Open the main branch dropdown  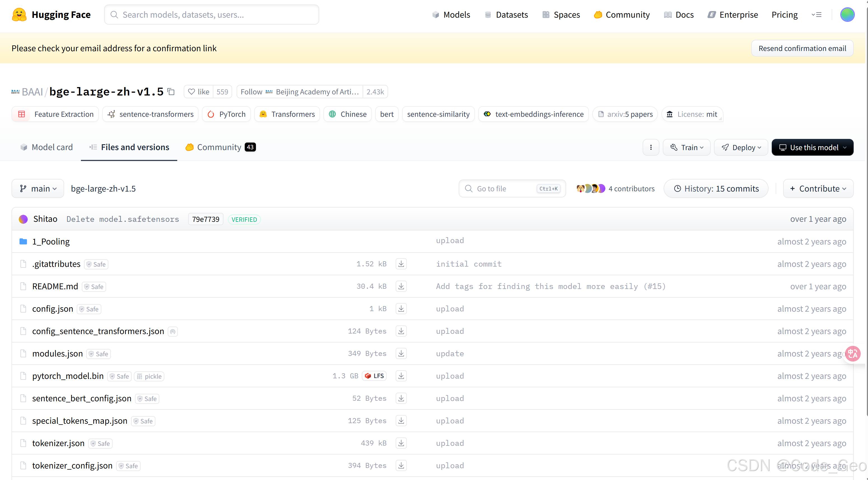click(x=38, y=188)
